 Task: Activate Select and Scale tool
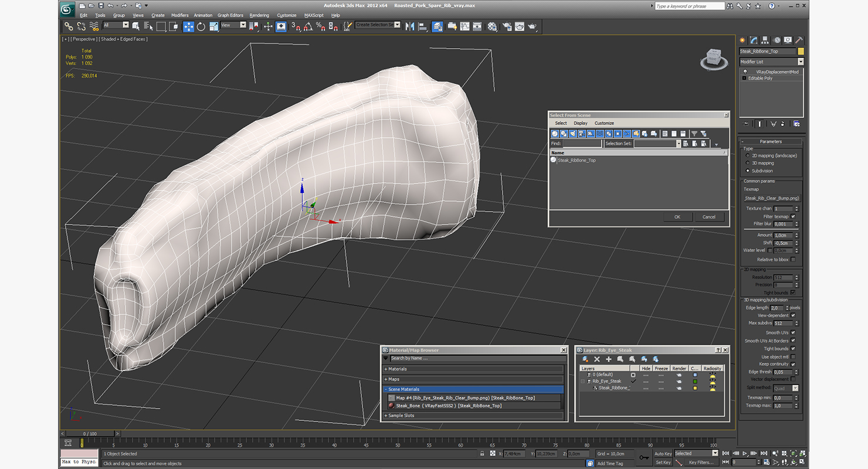coord(213,26)
